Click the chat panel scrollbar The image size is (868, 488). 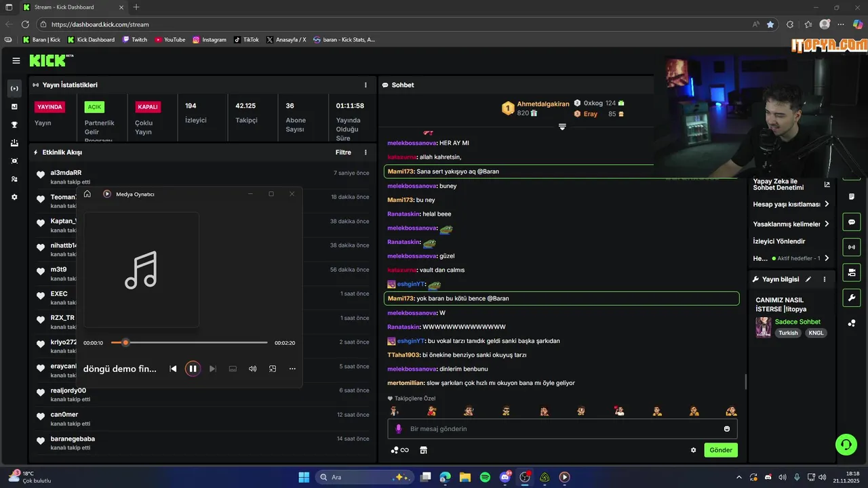pyautogui.click(x=745, y=382)
